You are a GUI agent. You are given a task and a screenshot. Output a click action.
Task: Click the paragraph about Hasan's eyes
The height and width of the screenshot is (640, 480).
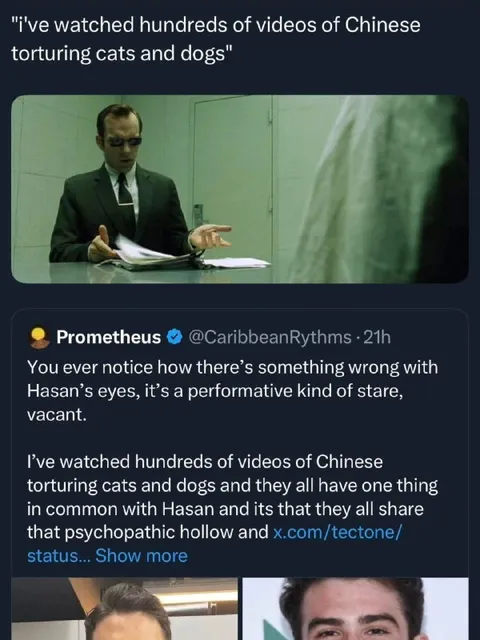pos(232,391)
